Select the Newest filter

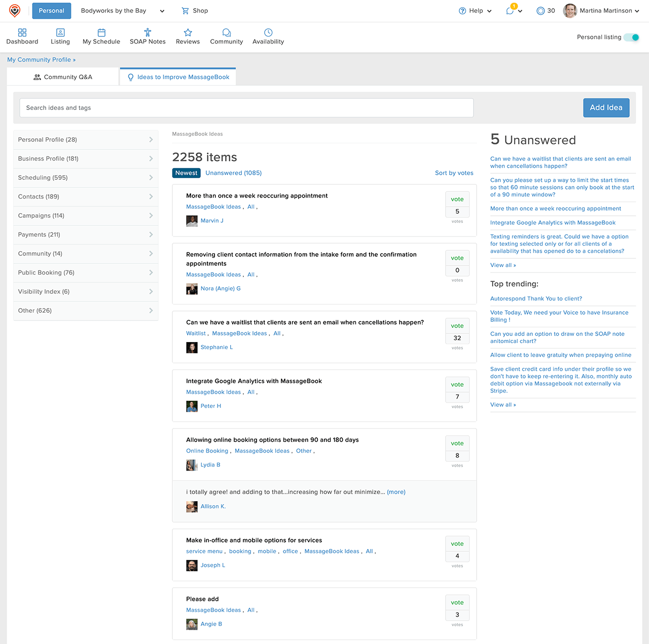pos(186,173)
